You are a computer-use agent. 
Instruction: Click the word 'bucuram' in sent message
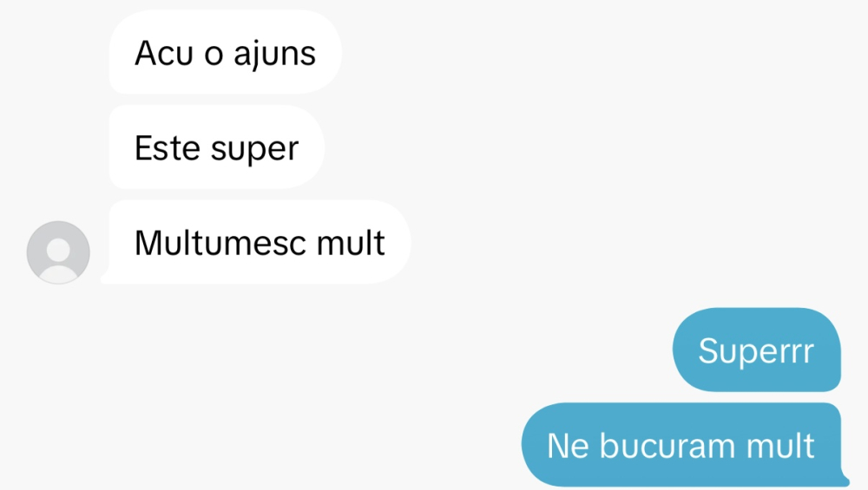(x=667, y=446)
